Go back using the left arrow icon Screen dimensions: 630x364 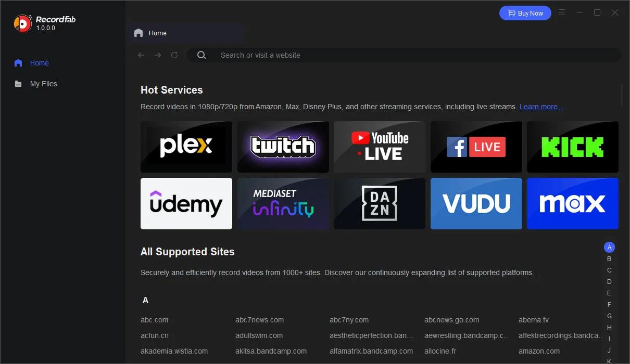coord(141,55)
